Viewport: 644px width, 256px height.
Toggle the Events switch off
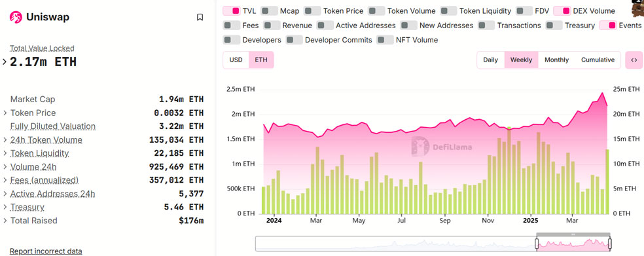(608, 26)
